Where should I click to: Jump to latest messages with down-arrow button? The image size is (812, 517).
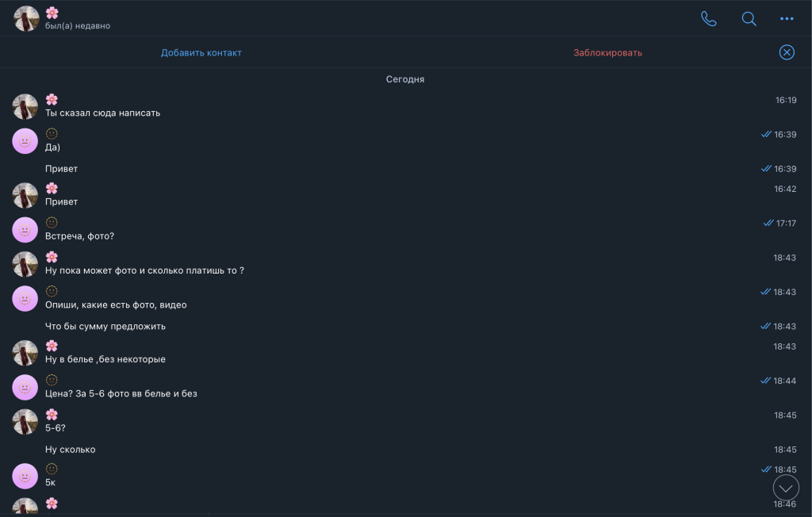(786, 487)
